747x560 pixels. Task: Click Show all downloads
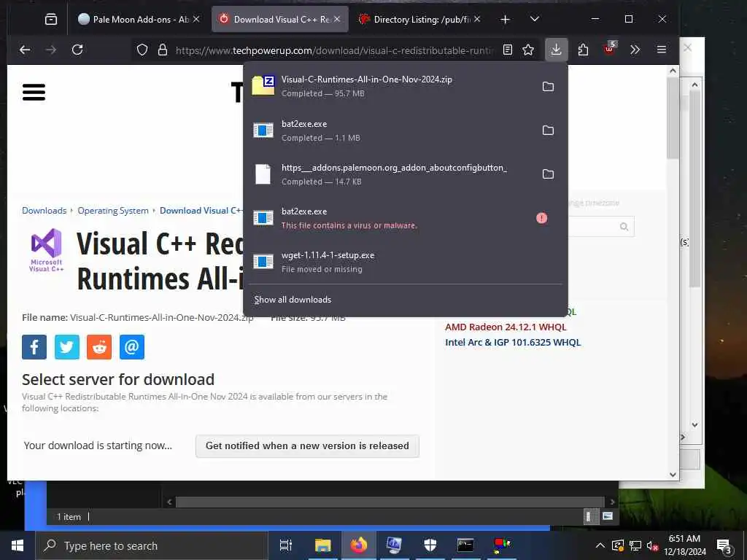click(x=293, y=300)
